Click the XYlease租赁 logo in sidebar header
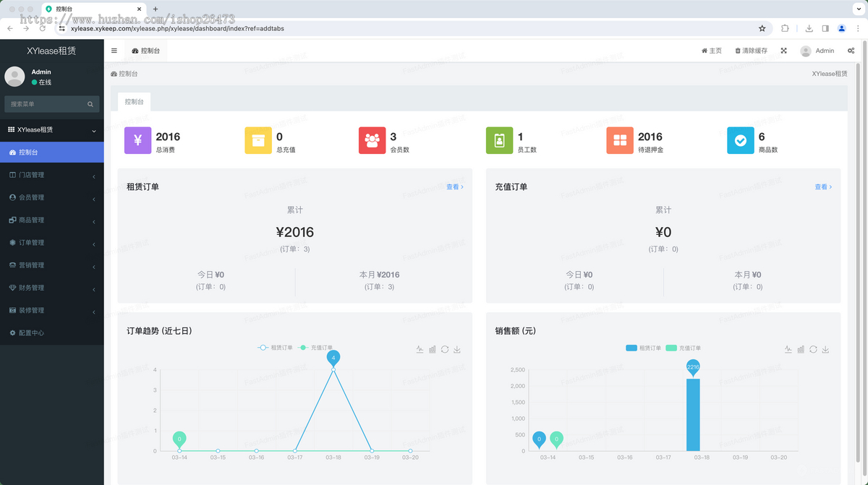 click(x=52, y=51)
